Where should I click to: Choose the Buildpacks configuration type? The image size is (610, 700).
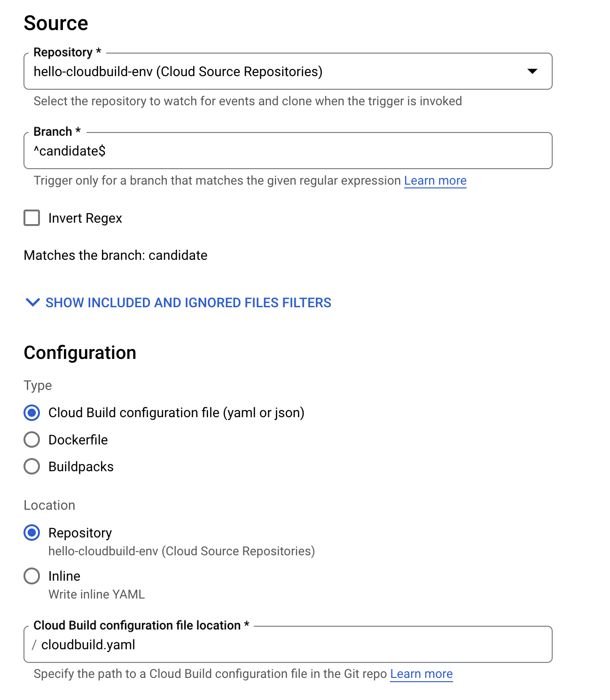pos(32,467)
